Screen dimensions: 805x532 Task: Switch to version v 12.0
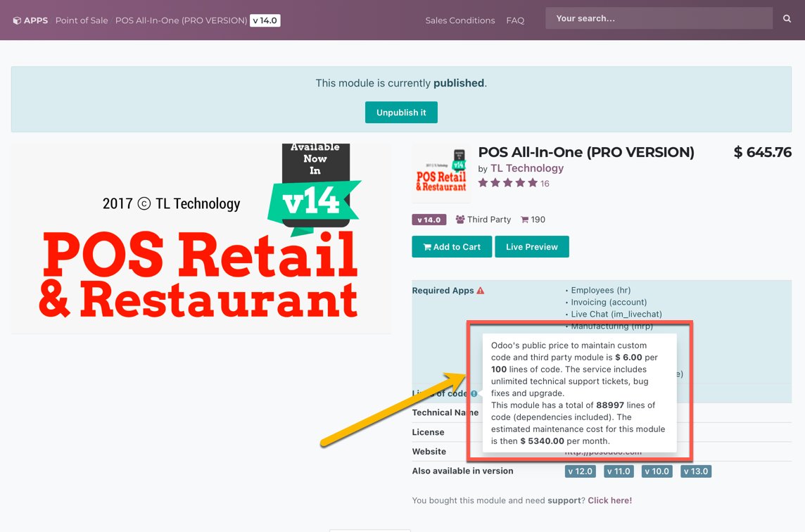(x=580, y=471)
